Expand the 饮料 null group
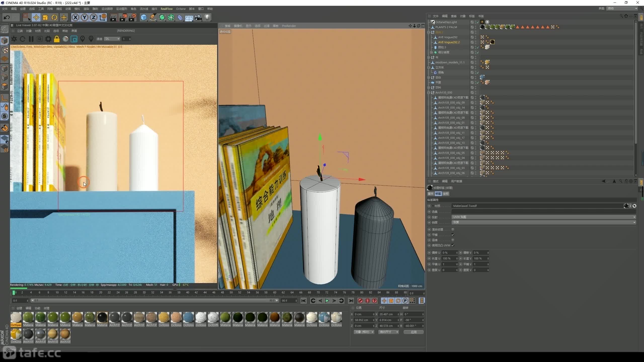The image size is (644, 362). coord(429,87)
